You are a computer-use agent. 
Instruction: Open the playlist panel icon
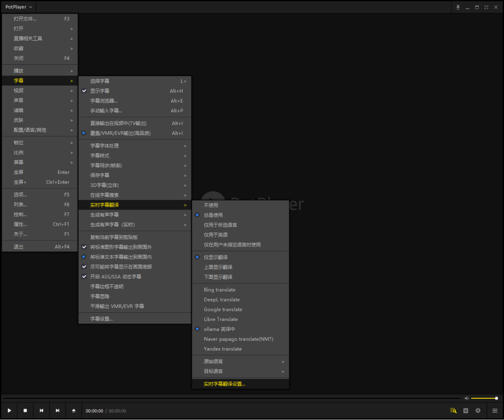[x=466, y=410]
